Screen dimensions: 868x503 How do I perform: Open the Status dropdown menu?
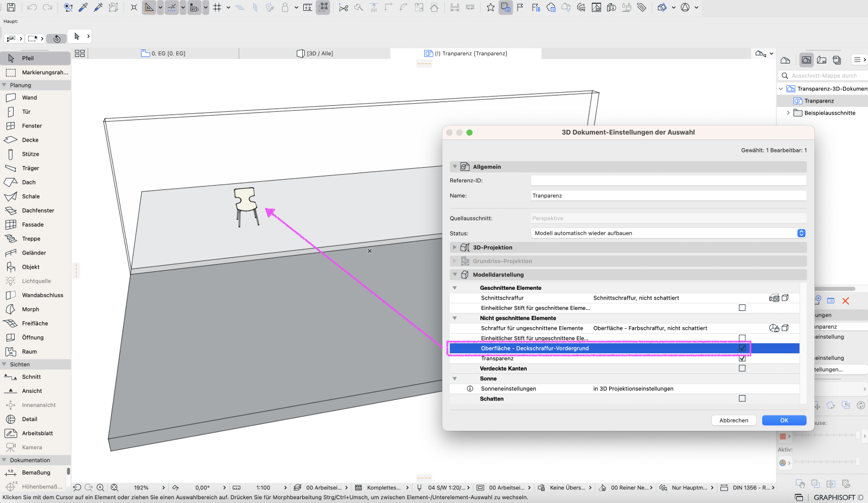point(668,233)
